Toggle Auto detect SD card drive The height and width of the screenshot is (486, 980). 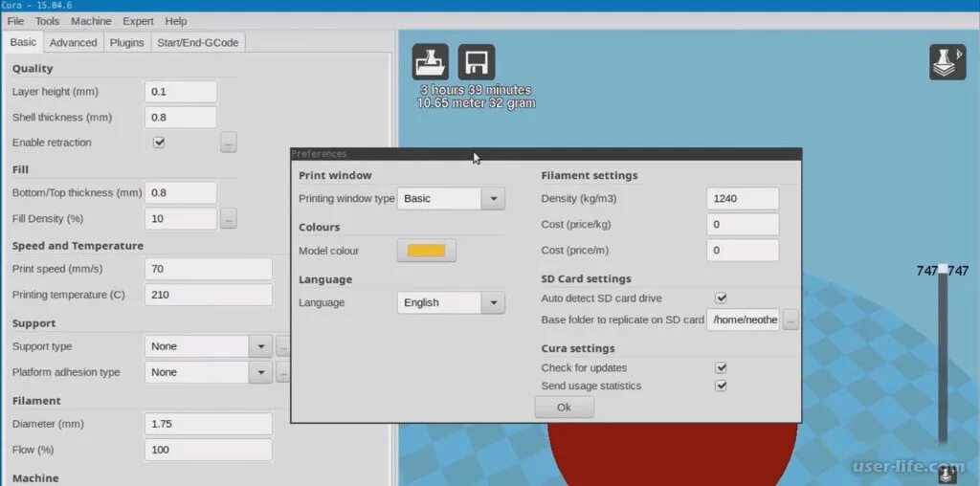722,298
